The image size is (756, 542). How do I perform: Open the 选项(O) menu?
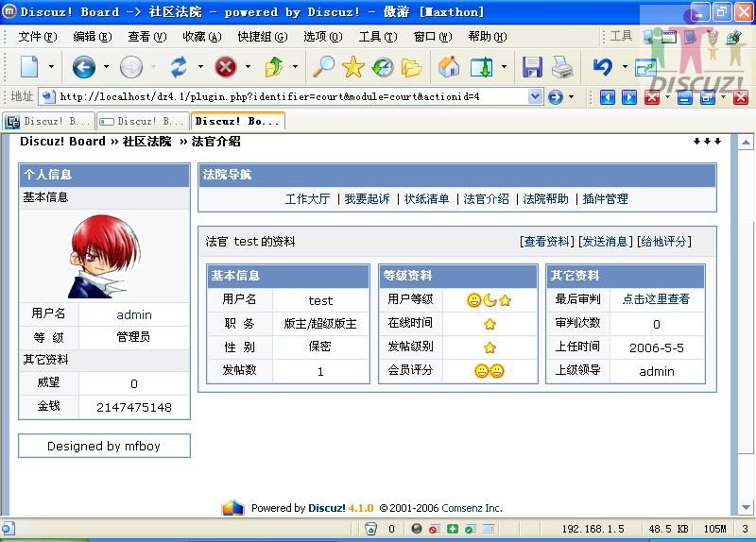[x=323, y=37]
